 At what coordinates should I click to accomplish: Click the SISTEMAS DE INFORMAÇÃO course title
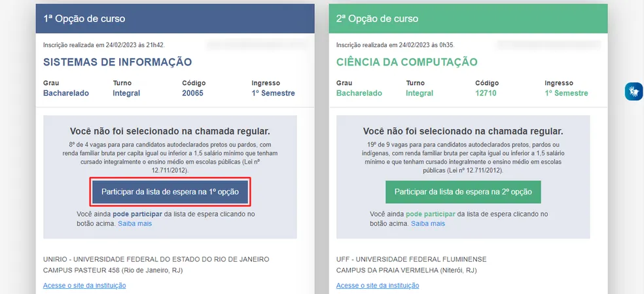tap(117, 62)
